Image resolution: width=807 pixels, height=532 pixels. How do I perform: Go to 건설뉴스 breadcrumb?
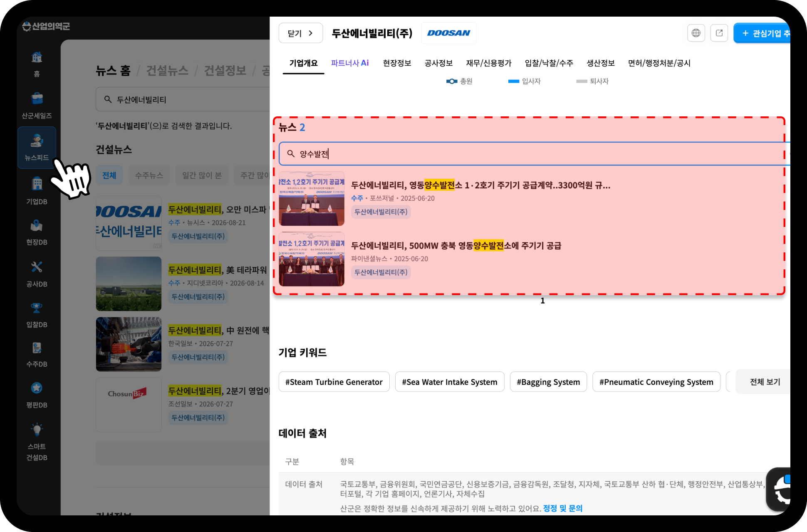[167, 71]
